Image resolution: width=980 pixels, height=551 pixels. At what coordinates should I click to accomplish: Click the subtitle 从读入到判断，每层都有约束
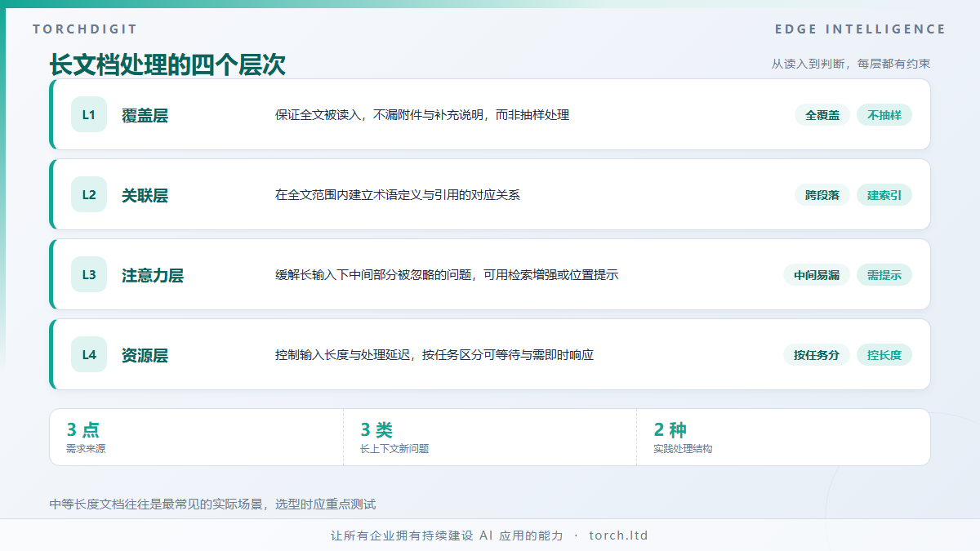[851, 64]
